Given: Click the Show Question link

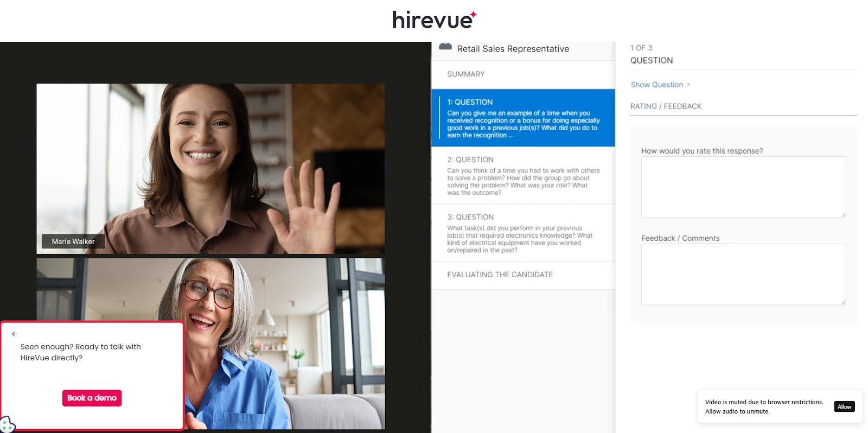Looking at the screenshot, I should (656, 85).
